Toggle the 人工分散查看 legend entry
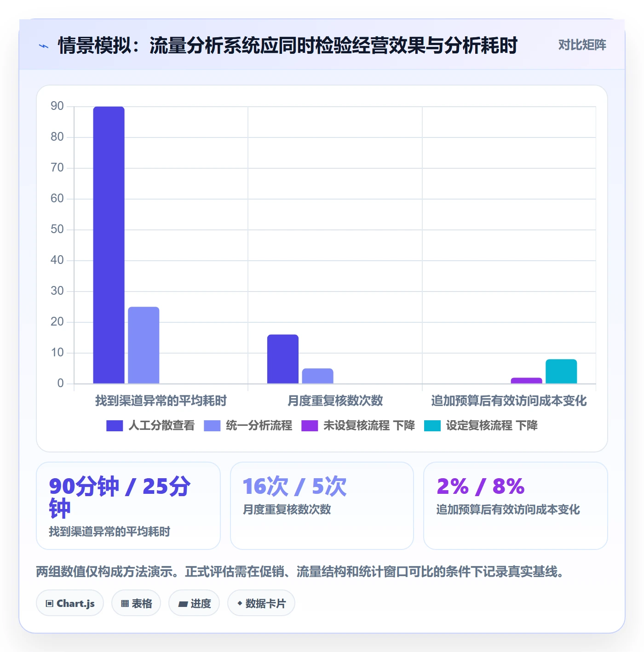 pyautogui.click(x=150, y=425)
